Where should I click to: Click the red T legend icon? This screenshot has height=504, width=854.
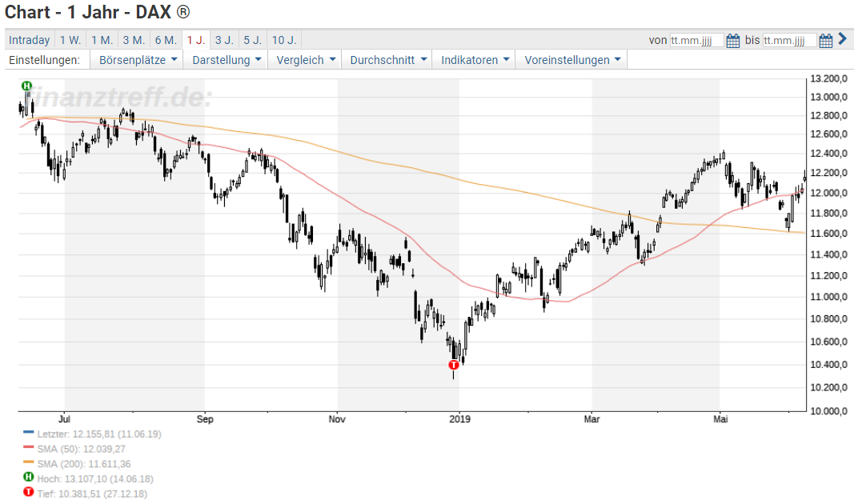(28, 492)
